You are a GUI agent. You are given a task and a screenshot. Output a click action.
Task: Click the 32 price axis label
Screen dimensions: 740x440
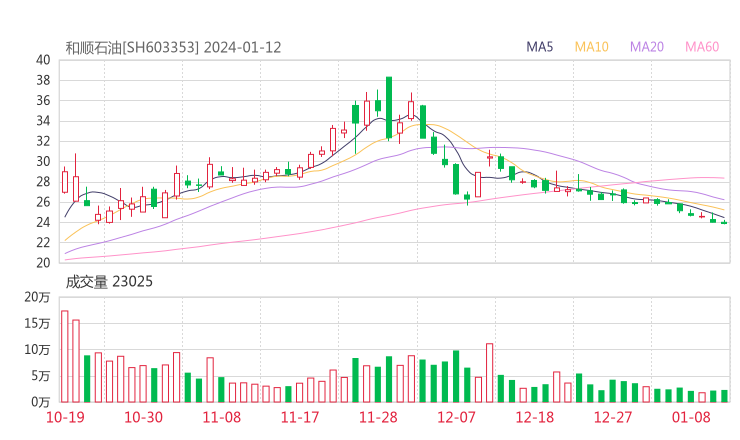click(x=43, y=141)
